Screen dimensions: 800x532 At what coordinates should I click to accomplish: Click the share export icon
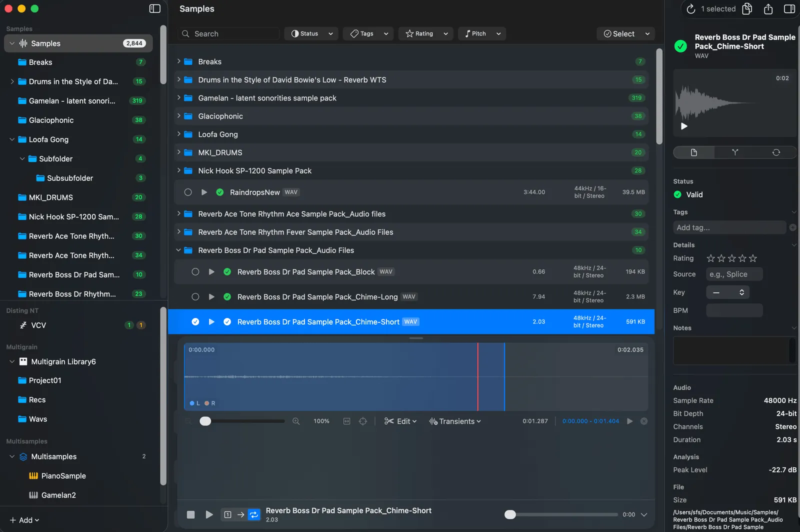coord(768,8)
